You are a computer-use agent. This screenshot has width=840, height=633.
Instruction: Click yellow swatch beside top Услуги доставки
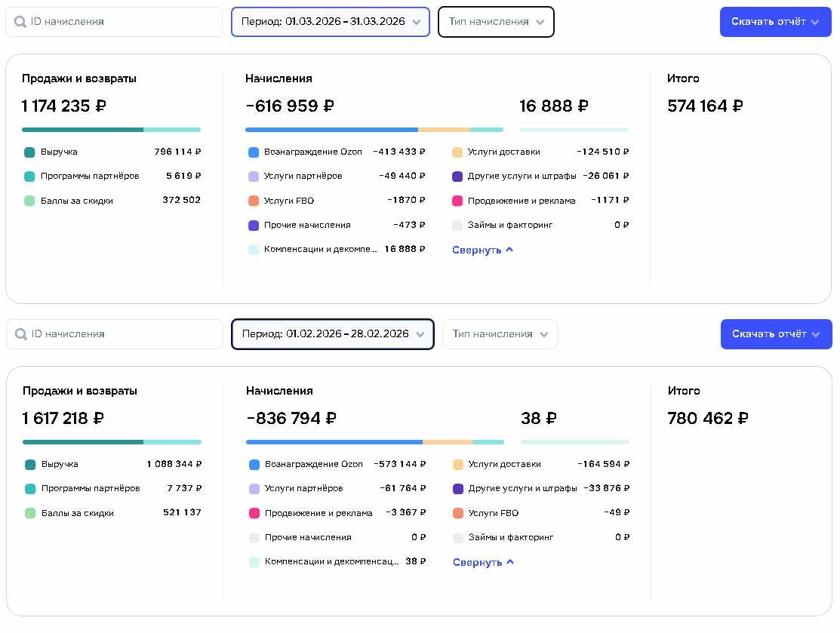[x=457, y=152]
